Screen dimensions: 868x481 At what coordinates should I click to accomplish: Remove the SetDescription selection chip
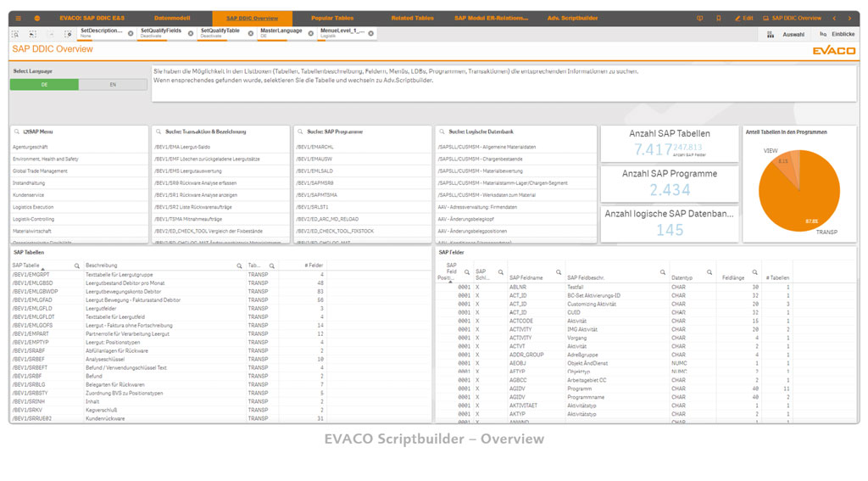pos(131,34)
